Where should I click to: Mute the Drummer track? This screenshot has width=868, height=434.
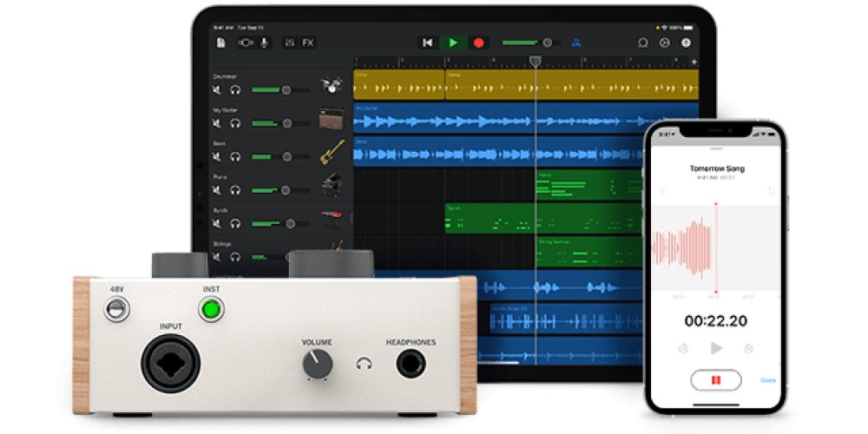point(216,90)
